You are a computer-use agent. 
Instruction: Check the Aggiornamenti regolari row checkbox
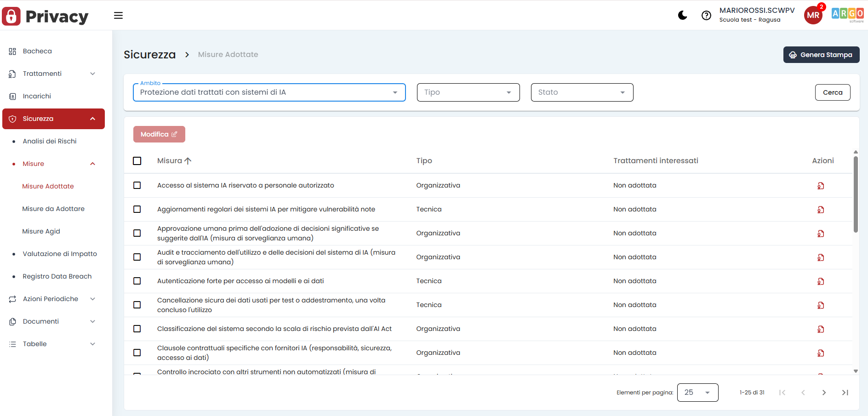(x=137, y=209)
